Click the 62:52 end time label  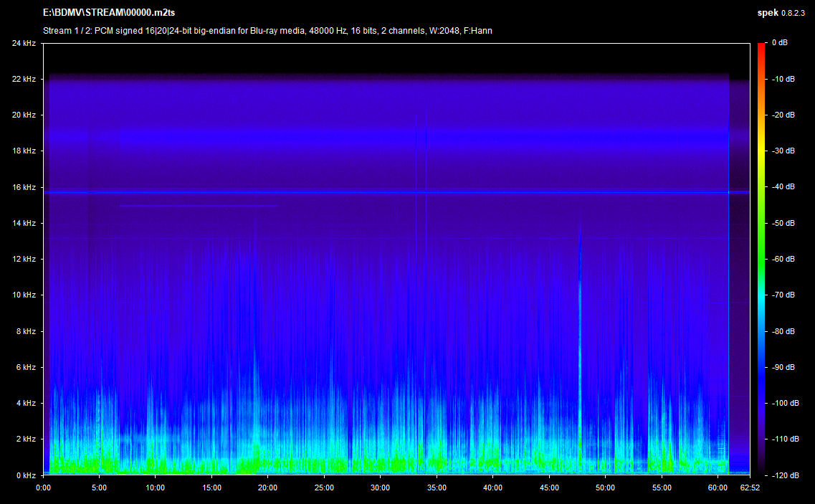click(750, 488)
